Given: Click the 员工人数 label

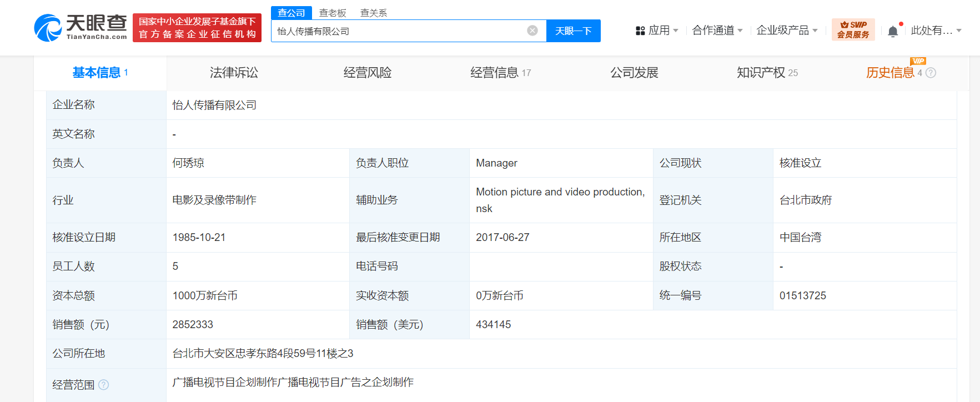Looking at the screenshot, I should 73,266.
